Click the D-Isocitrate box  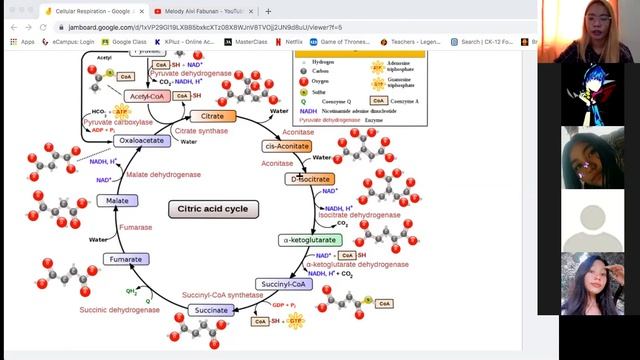tap(310, 179)
